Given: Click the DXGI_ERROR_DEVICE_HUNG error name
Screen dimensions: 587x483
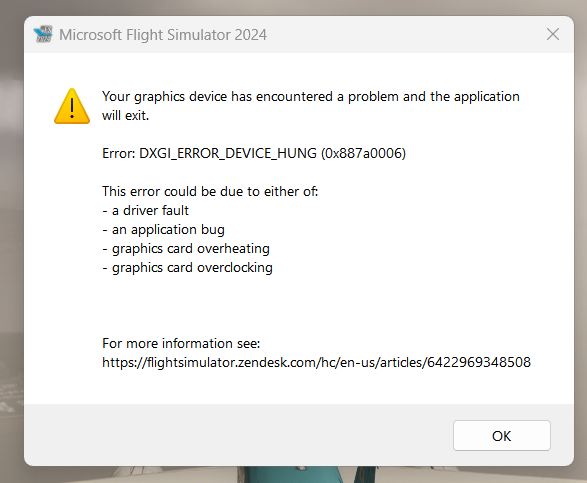Looking at the screenshot, I should click(228, 154).
